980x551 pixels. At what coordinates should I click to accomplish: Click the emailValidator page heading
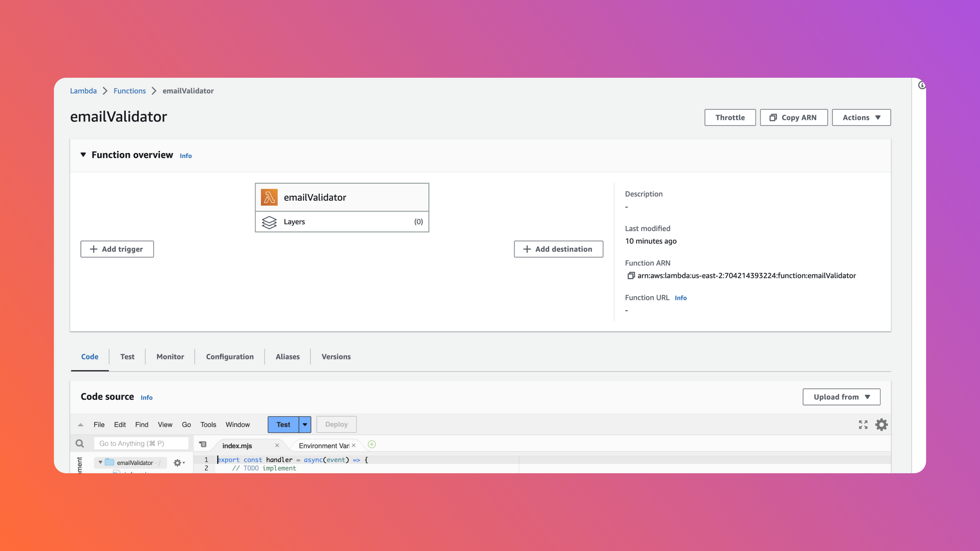coord(119,117)
